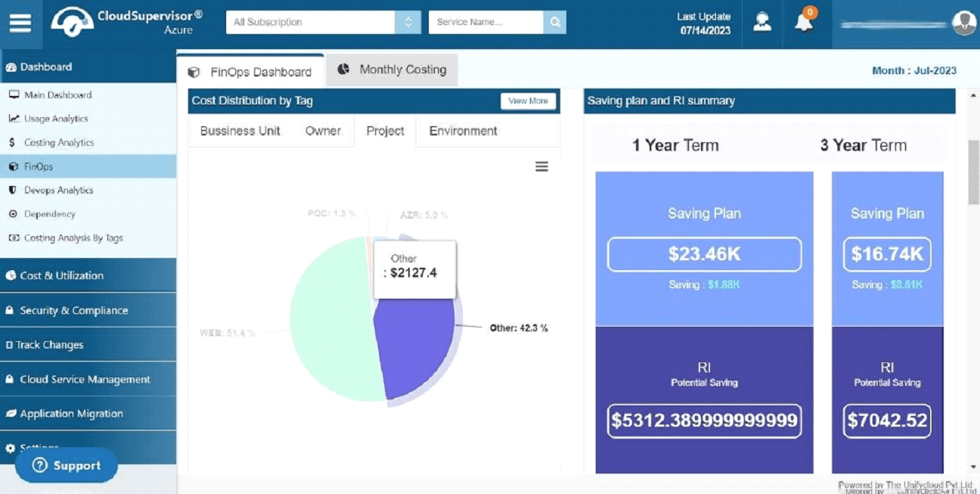This screenshot has height=494, width=980.
Task: Open Costing Analysis By Tags
Action: pyautogui.click(x=88, y=238)
